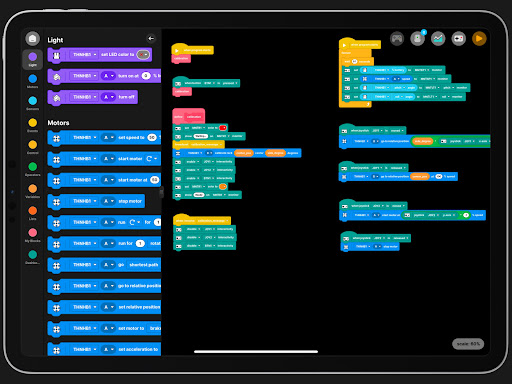Click hub icon on set LED color block

click(x=57, y=55)
